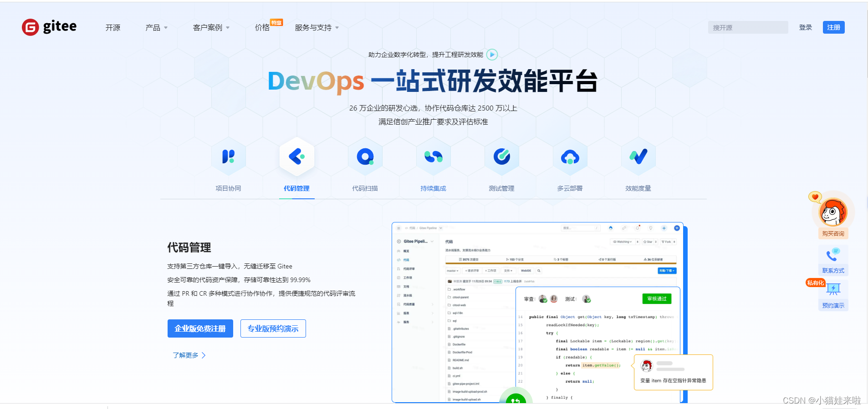Expand the 服务与支持 dropdown menu
Image resolution: width=868 pixels, height=409 pixels.
[x=317, y=28]
